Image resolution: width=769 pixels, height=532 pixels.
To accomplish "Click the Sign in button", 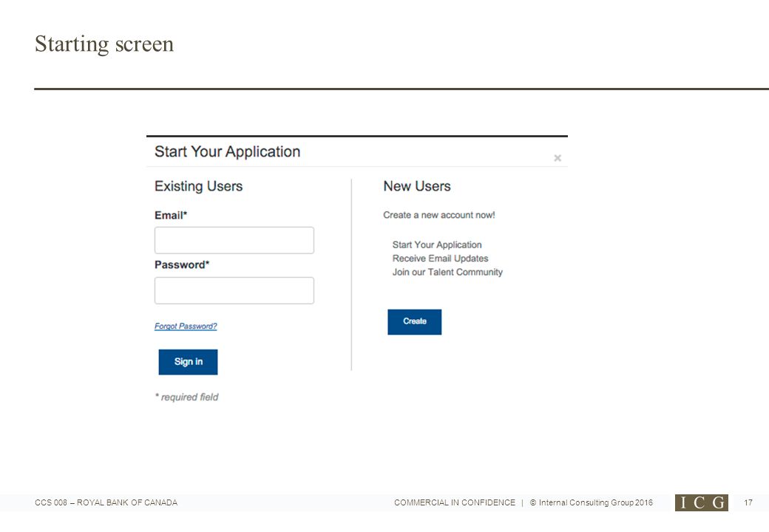I will click(188, 362).
